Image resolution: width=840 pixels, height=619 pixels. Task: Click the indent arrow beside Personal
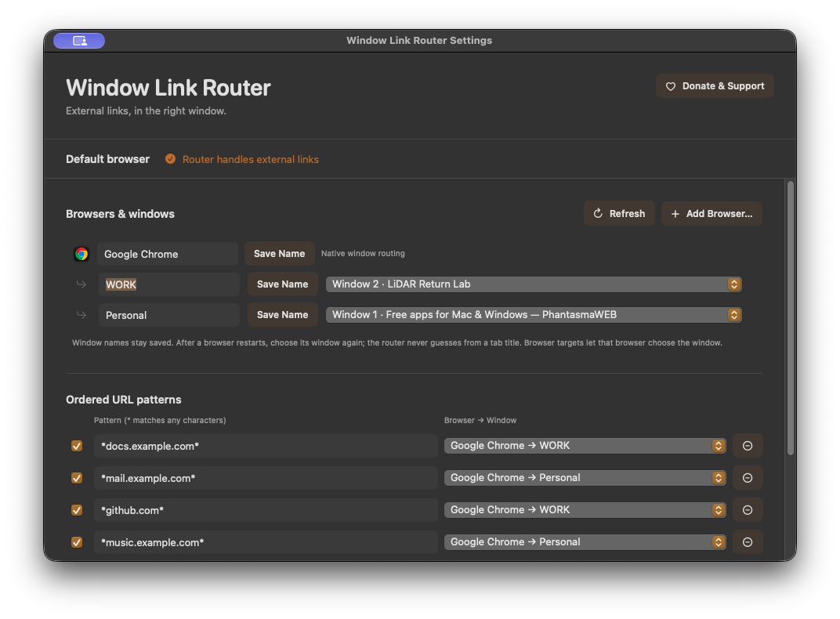point(81,315)
